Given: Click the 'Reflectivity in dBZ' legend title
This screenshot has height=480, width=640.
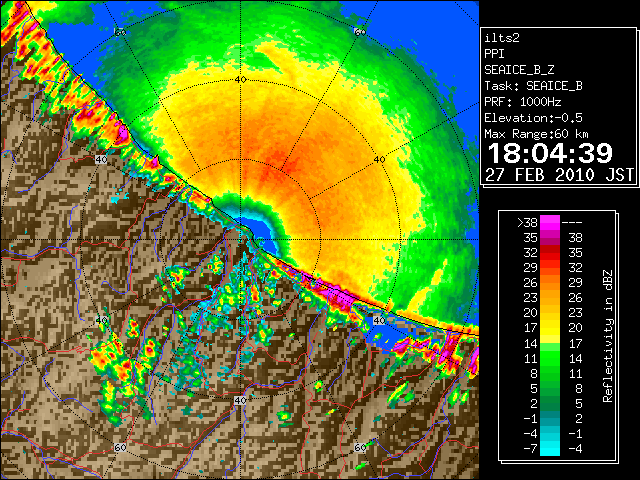Looking at the screenshot, I should [608, 336].
